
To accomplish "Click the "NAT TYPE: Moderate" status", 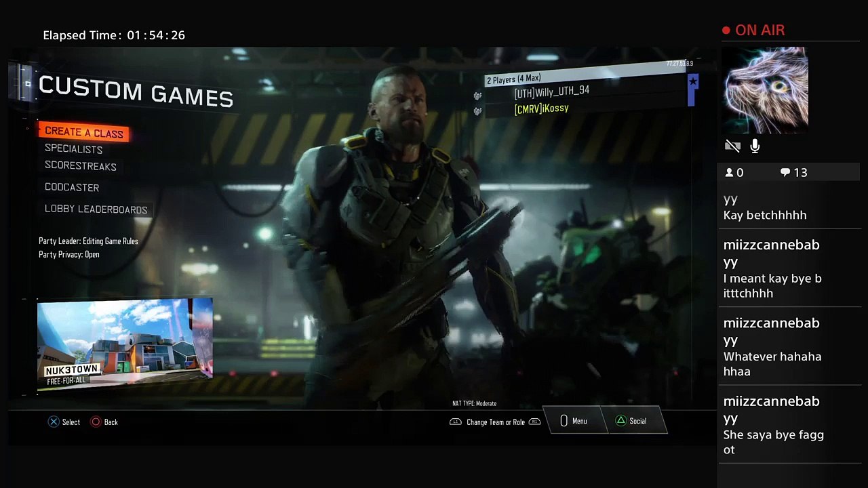I will (x=475, y=404).
